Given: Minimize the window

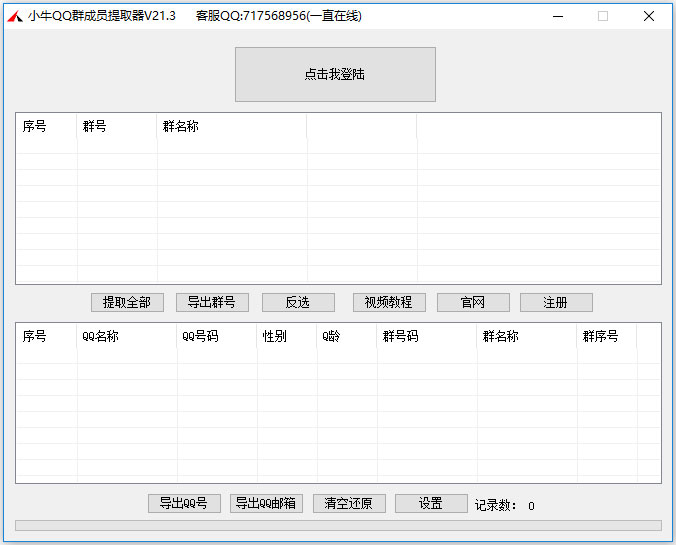Looking at the screenshot, I should pyautogui.click(x=558, y=16).
